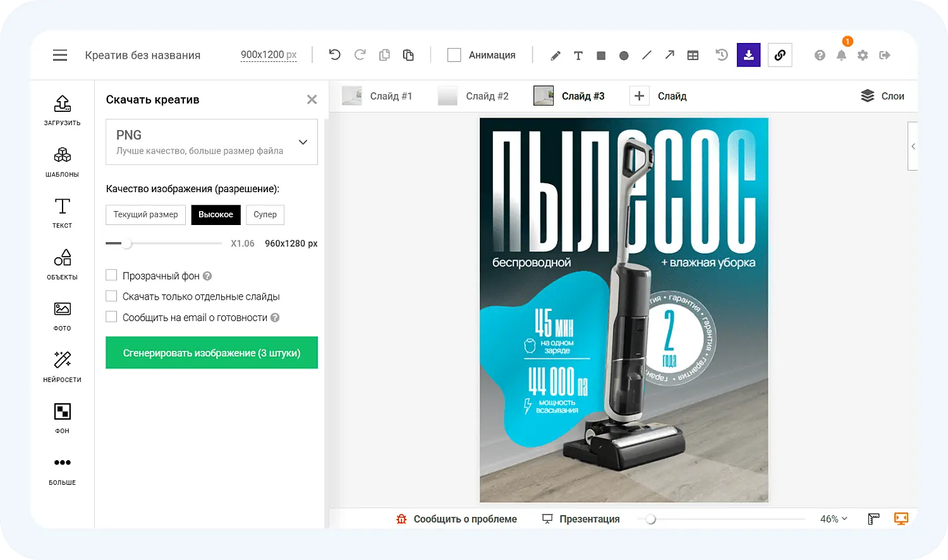This screenshot has height=560, width=948.
Task: Open the ШАБЛОНЫ templates panel
Action: point(61,161)
